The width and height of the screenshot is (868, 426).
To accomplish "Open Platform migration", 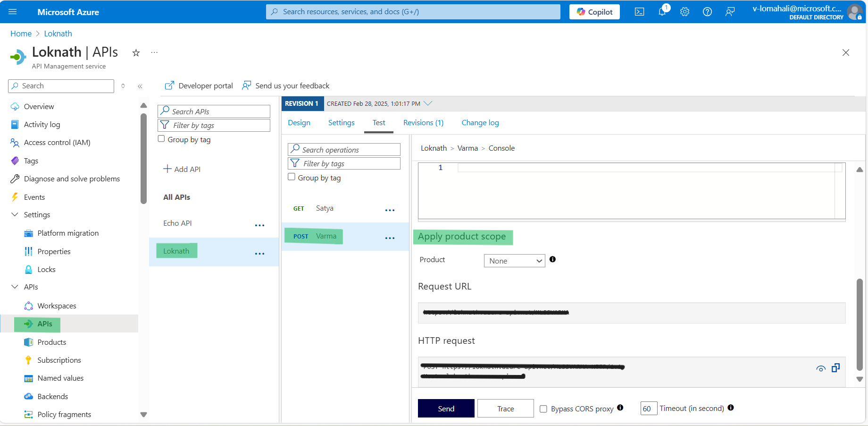I will [x=68, y=233].
